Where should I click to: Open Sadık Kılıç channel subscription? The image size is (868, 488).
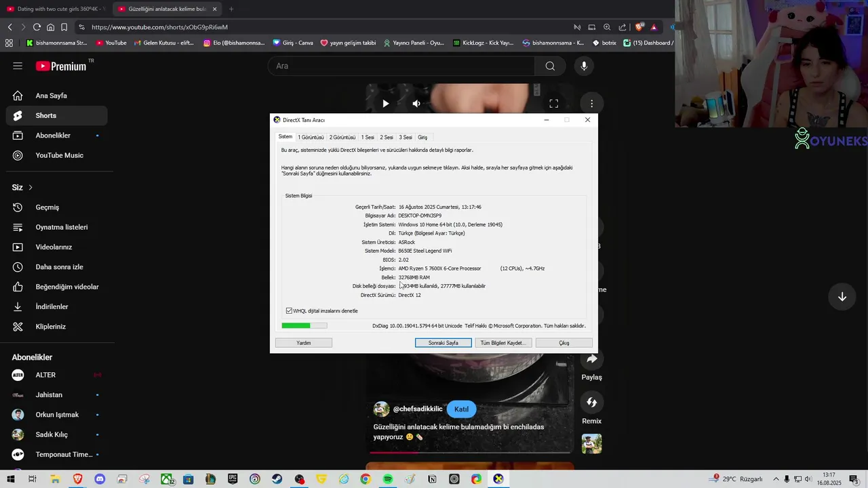(x=56, y=434)
